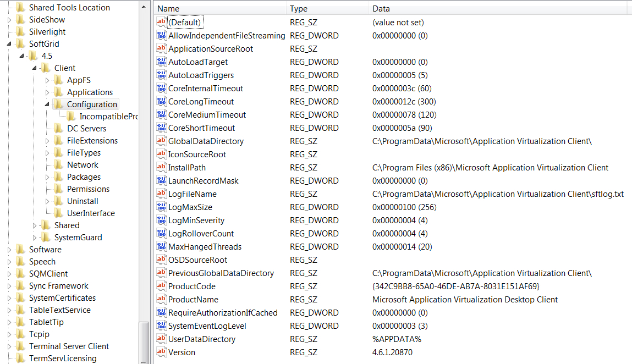Viewport: 632px width, 364px height.
Task: Expand the Applications tree node
Action: click(x=47, y=92)
